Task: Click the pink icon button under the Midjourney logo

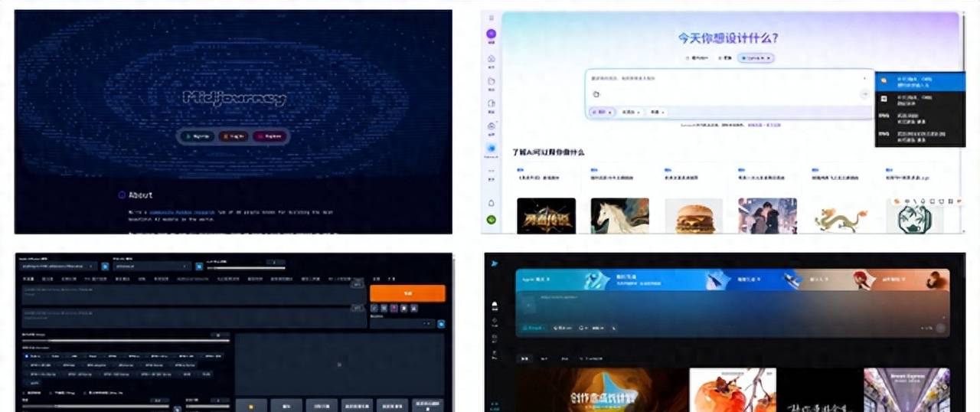Action: [269, 136]
